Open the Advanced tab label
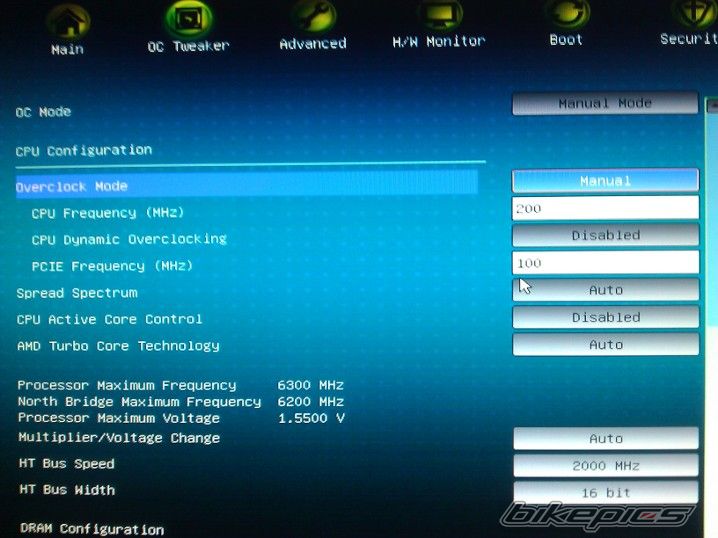 tap(313, 44)
